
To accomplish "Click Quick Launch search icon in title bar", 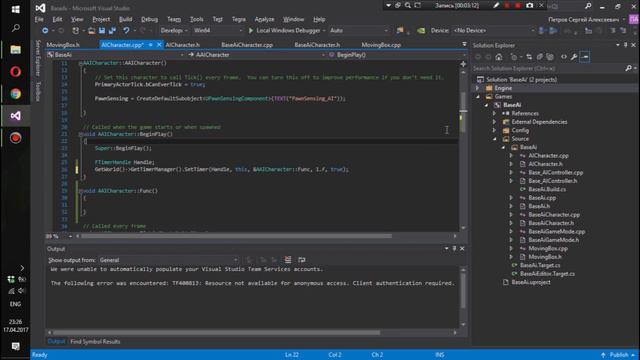I will [x=588, y=6].
